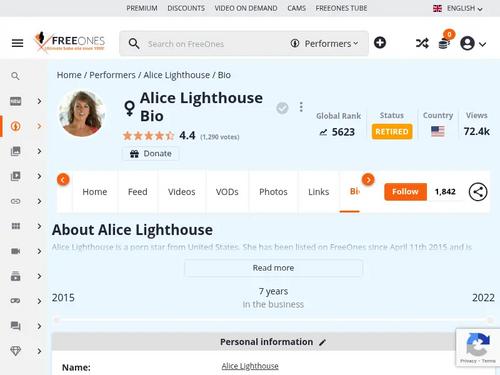Open the user account avatar icon

point(467,43)
